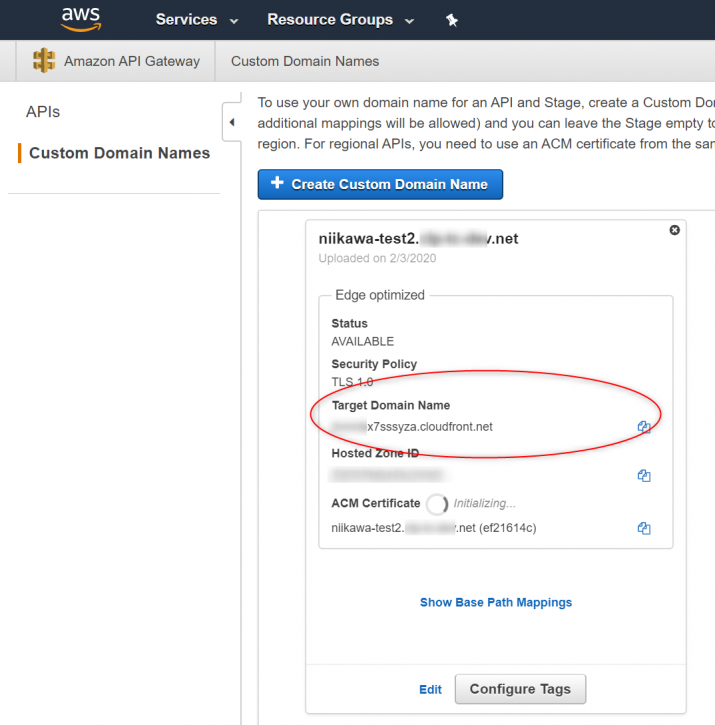Image resolution: width=715 pixels, height=725 pixels.
Task: Click Show Base Path Mappings link
Action: (x=496, y=602)
